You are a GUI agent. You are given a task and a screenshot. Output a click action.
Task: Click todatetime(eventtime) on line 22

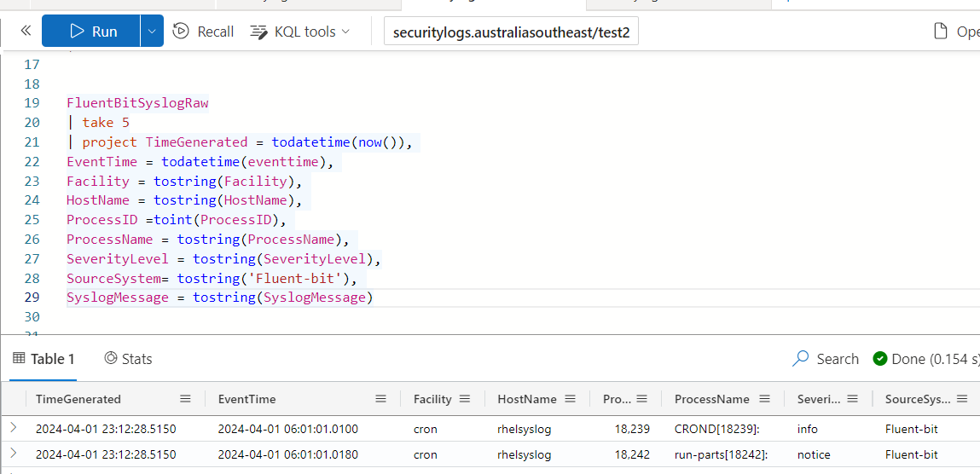click(244, 162)
